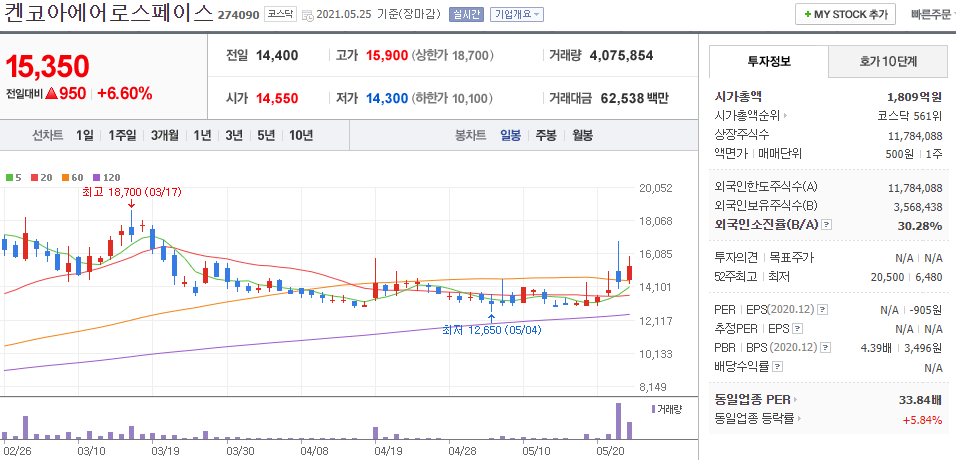The width and height of the screenshot is (956, 460).
Task: Select 3개월 line chart period
Action: pos(165,135)
